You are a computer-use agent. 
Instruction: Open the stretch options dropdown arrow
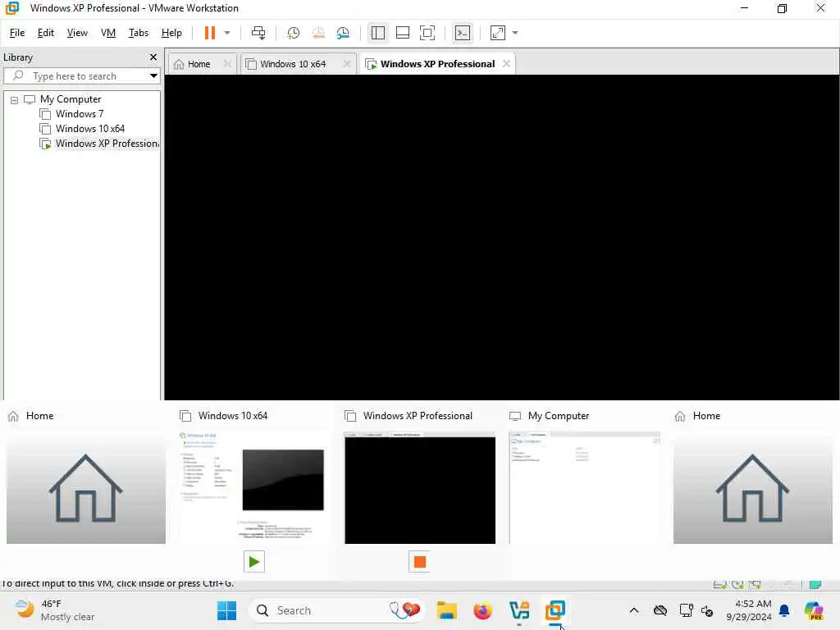pyautogui.click(x=515, y=33)
